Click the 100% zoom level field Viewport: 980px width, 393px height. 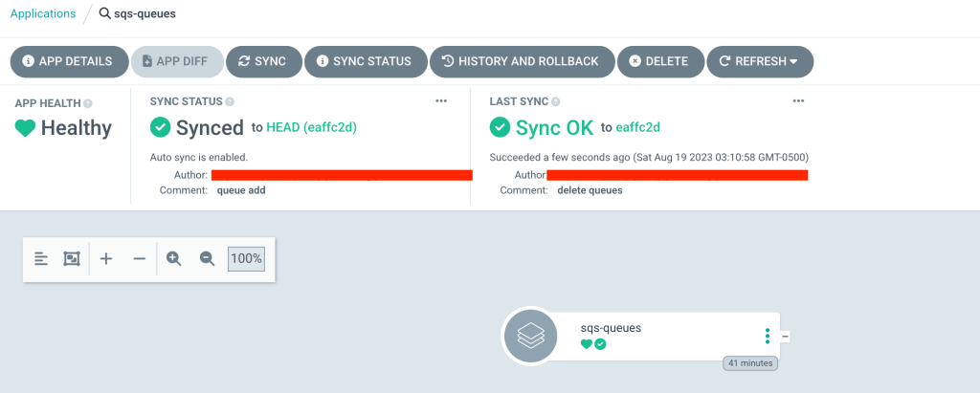pos(246,258)
